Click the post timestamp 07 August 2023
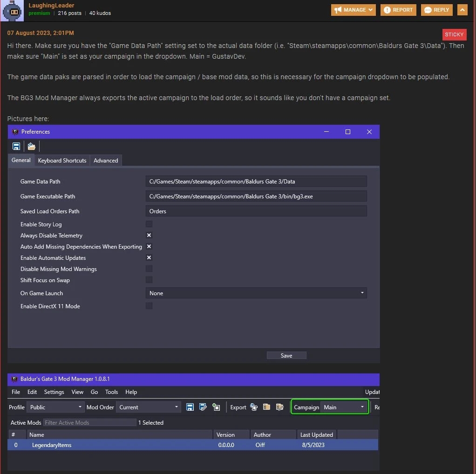Viewport: 476px width, 474px height. (41, 33)
